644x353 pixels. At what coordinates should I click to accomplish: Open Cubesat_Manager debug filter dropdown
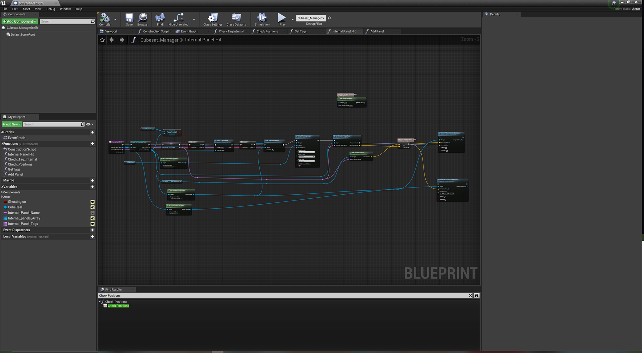[x=311, y=18]
